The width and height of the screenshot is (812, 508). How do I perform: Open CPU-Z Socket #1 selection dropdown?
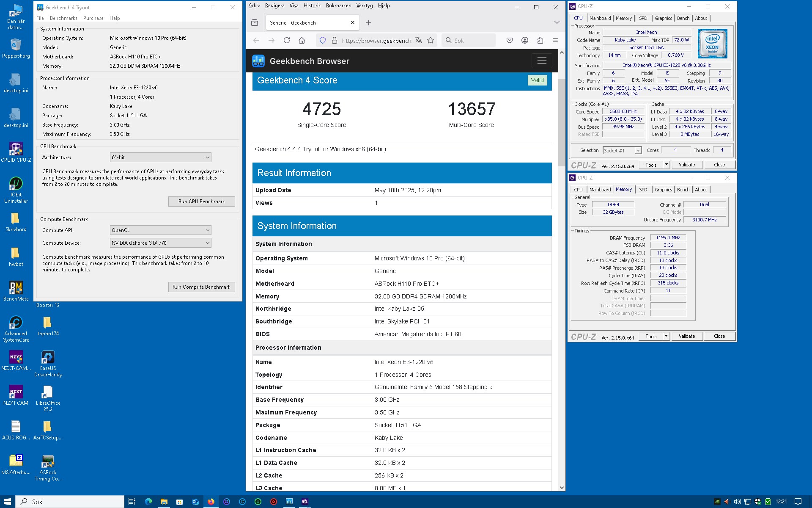[622, 150]
